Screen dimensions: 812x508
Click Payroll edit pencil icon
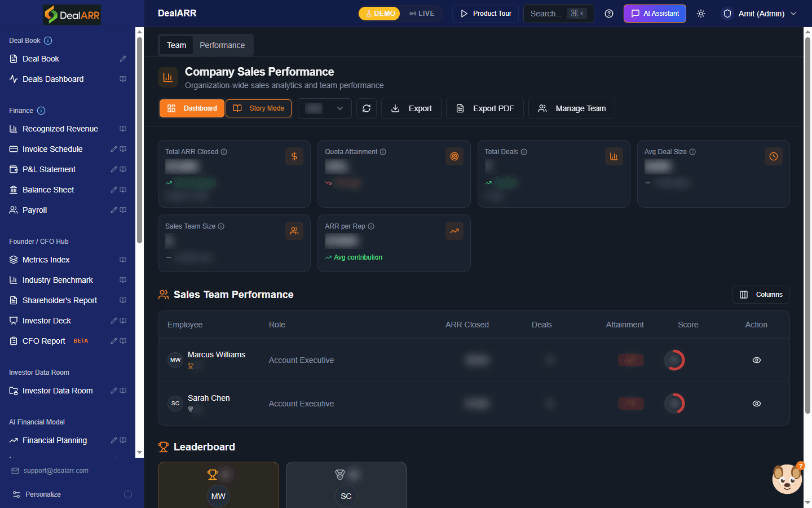pos(114,210)
